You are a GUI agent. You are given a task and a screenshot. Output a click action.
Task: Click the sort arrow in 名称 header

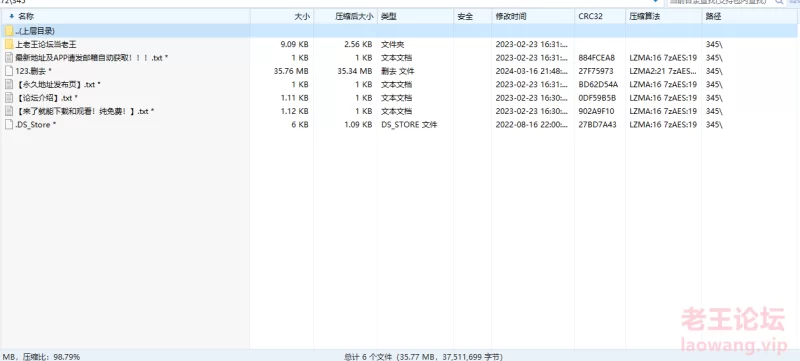click(x=12, y=16)
